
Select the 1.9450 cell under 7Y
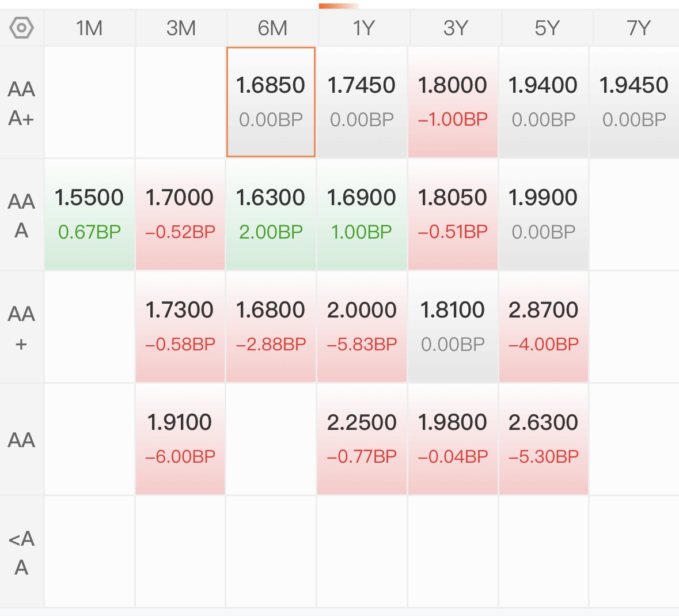click(x=634, y=102)
